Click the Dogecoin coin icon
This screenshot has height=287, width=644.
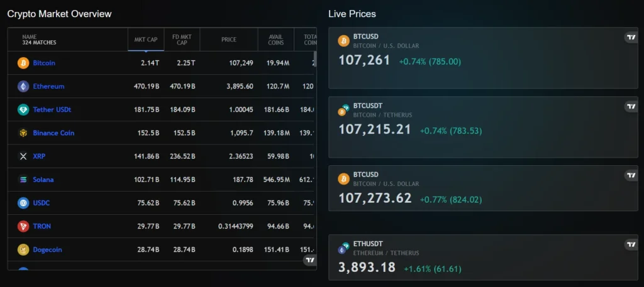coord(23,250)
